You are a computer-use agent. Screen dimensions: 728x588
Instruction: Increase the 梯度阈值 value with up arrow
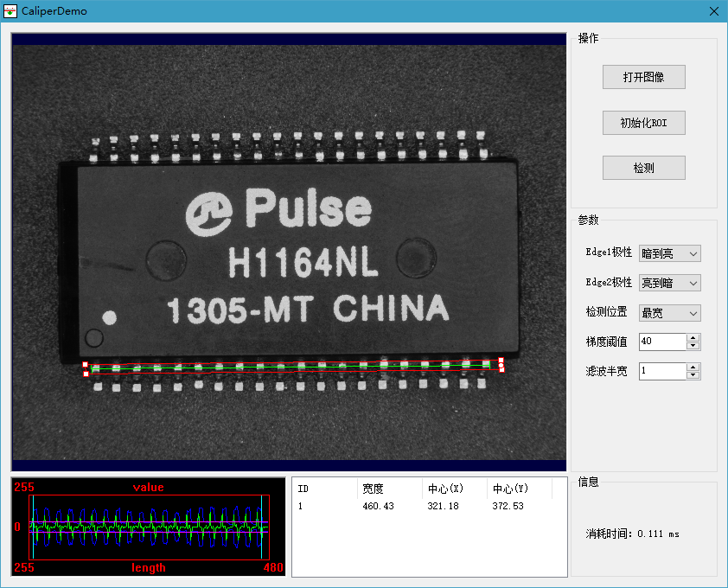tap(693, 337)
